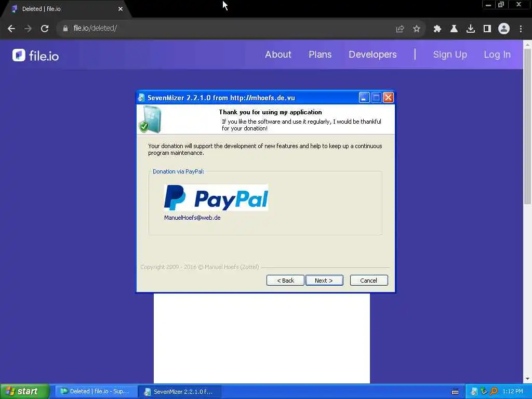Viewport: 532px width, 399px height.
Task: Share this page icon in address bar
Action: point(400,29)
